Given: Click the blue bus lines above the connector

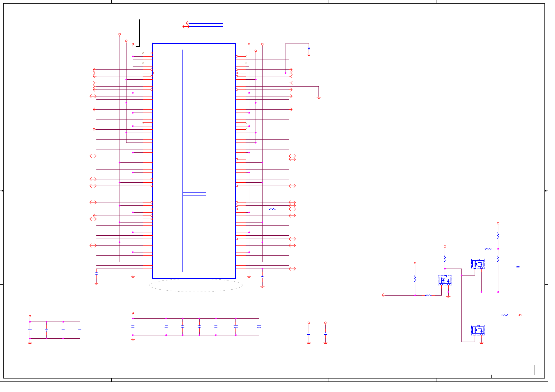Looking at the screenshot, I should [206, 25].
